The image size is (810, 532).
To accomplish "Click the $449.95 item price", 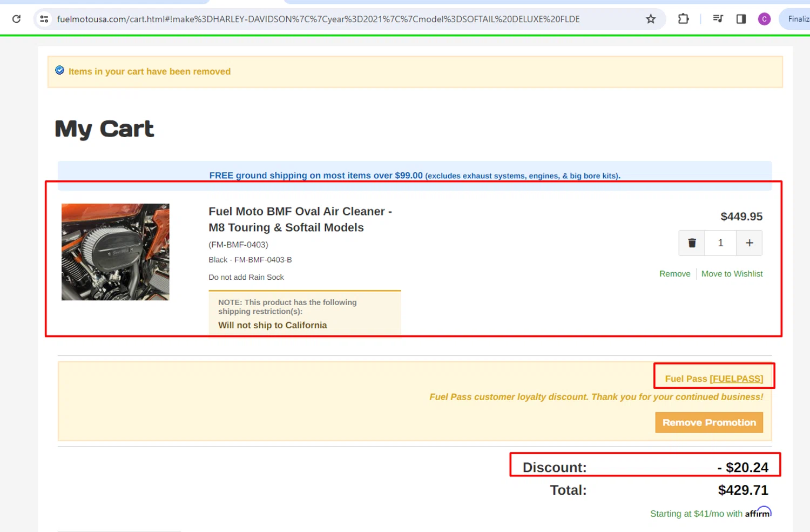I will point(741,217).
